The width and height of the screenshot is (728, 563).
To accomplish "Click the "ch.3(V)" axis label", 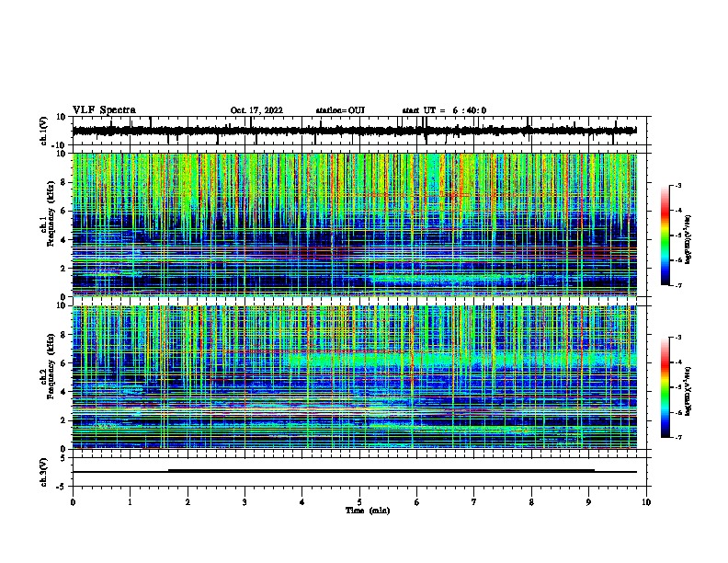I will [x=44, y=472].
